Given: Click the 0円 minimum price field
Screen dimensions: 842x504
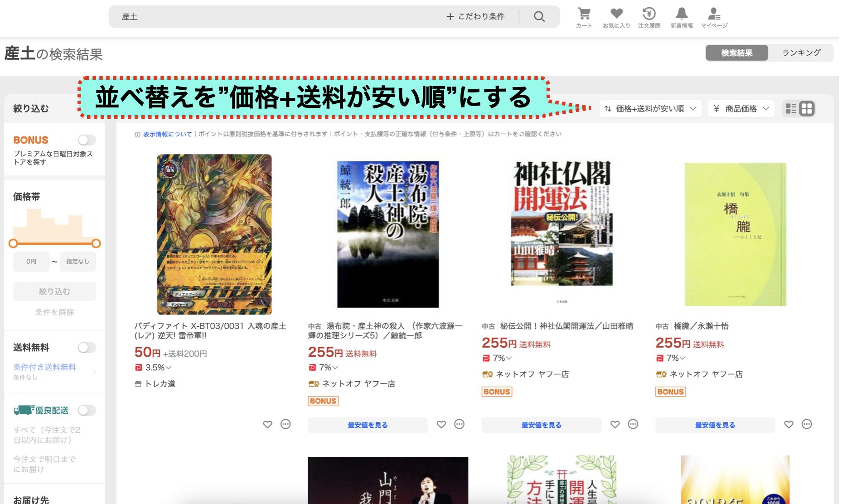Looking at the screenshot, I should (31, 262).
